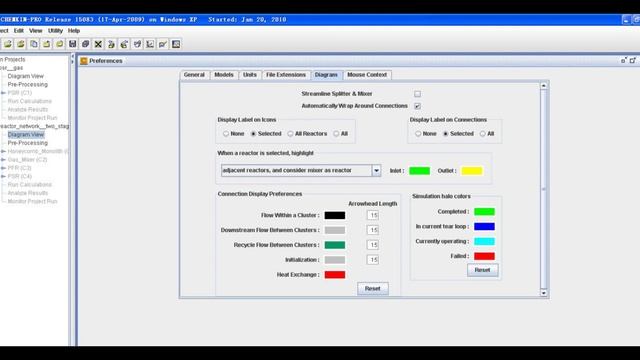This screenshot has width=640, height=360.
Task: Switch to the General tab
Action: pyautogui.click(x=194, y=75)
